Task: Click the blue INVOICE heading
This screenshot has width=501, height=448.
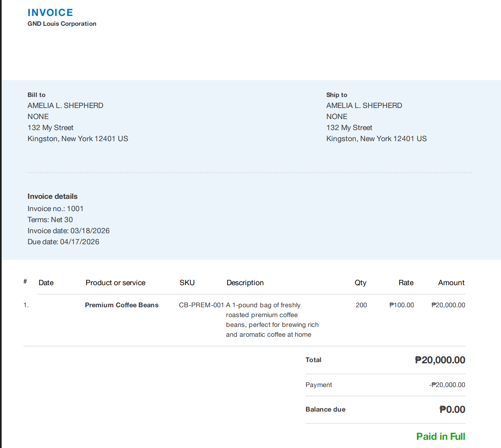Action: point(50,13)
